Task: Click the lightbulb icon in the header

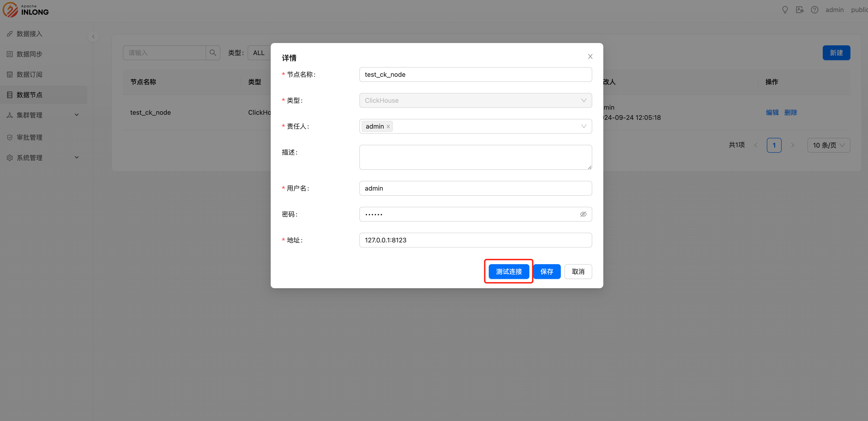Action: click(785, 9)
